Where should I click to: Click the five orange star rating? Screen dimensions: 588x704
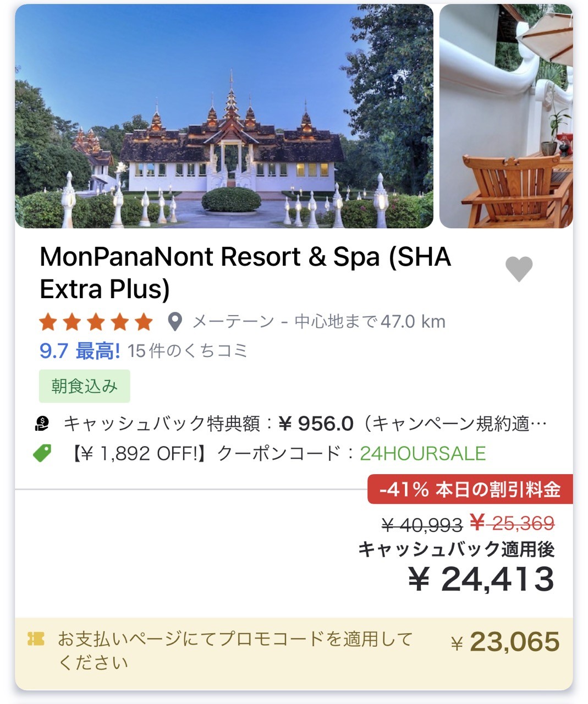pos(96,322)
